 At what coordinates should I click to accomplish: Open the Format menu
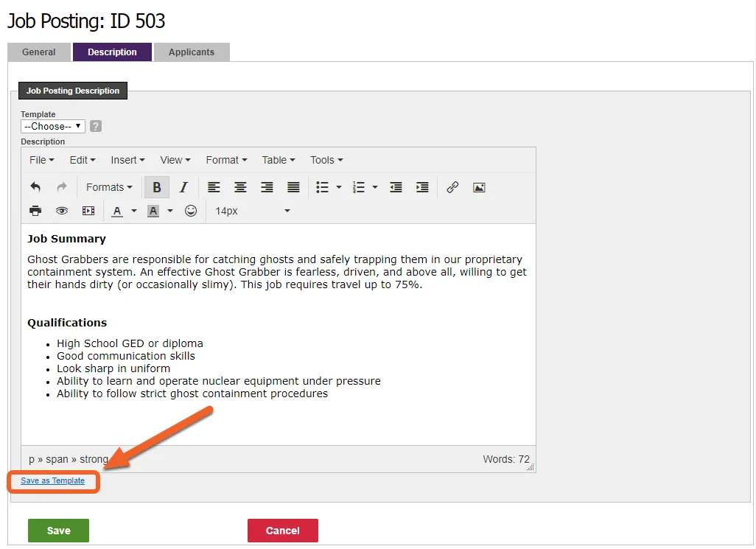(x=226, y=160)
